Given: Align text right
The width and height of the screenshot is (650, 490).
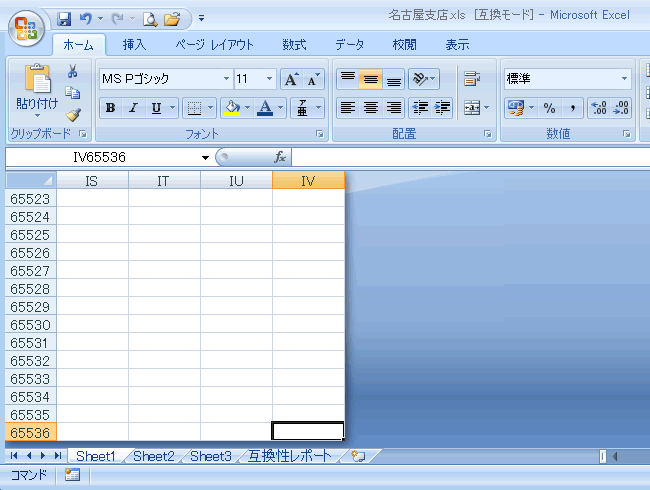Looking at the screenshot, I should [393, 108].
